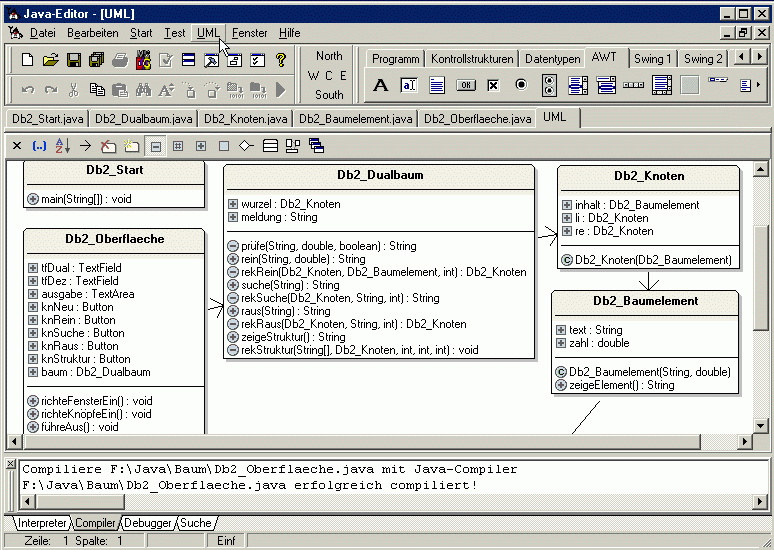Switch to the Db2_Knoten.java tab
774x550 pixels.
click(x=246, y=119)
